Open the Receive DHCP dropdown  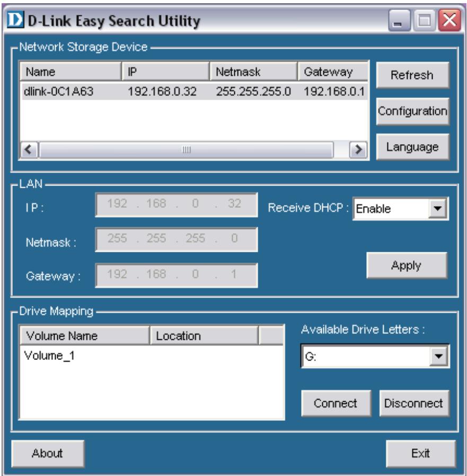pyautogui.click(x=437, y=208)
